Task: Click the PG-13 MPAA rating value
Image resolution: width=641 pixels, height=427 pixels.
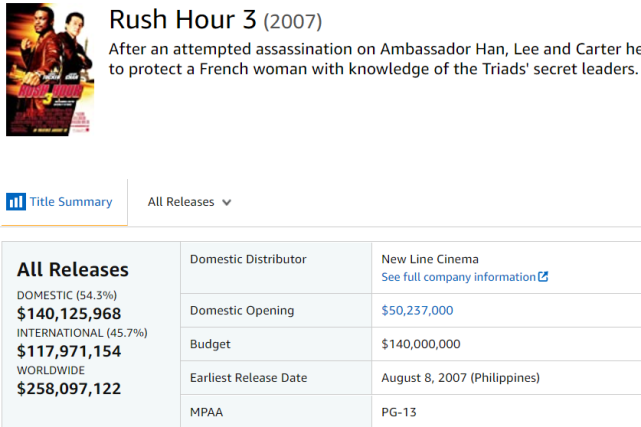Action: 401,411
